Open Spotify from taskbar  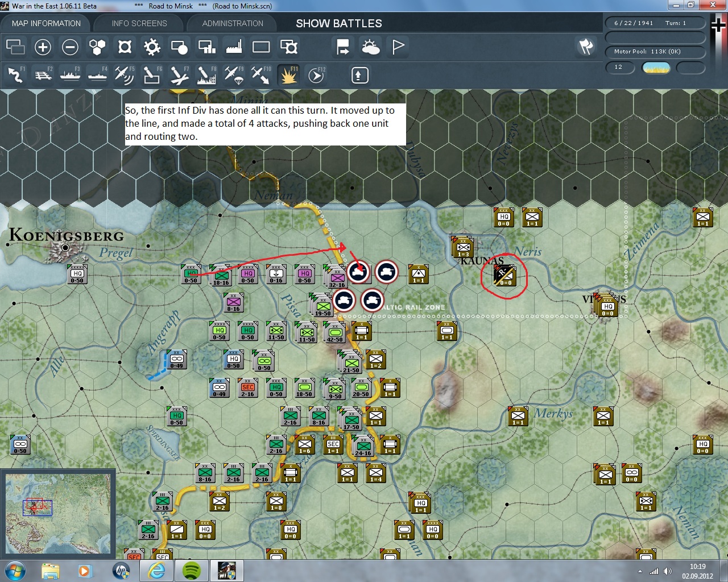(x=192, y=571)
